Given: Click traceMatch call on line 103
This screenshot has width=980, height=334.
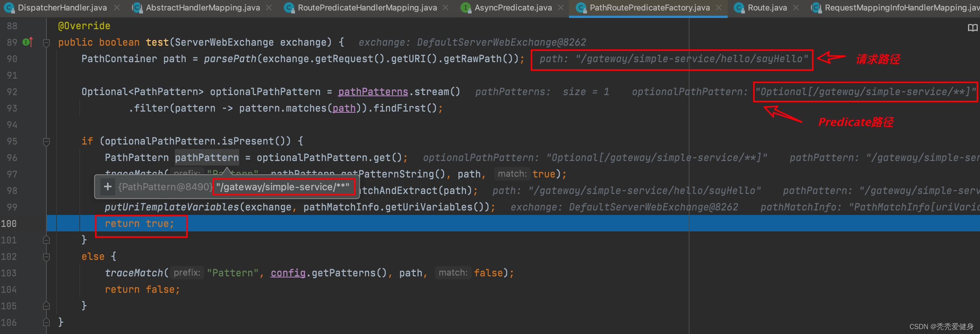Looking at the screenshot, I should point(134,273).
